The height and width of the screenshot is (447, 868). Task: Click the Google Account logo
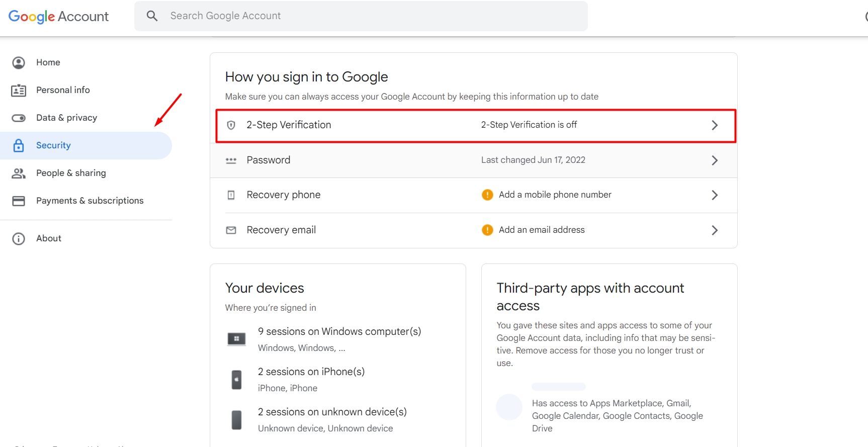pos(58,17)
